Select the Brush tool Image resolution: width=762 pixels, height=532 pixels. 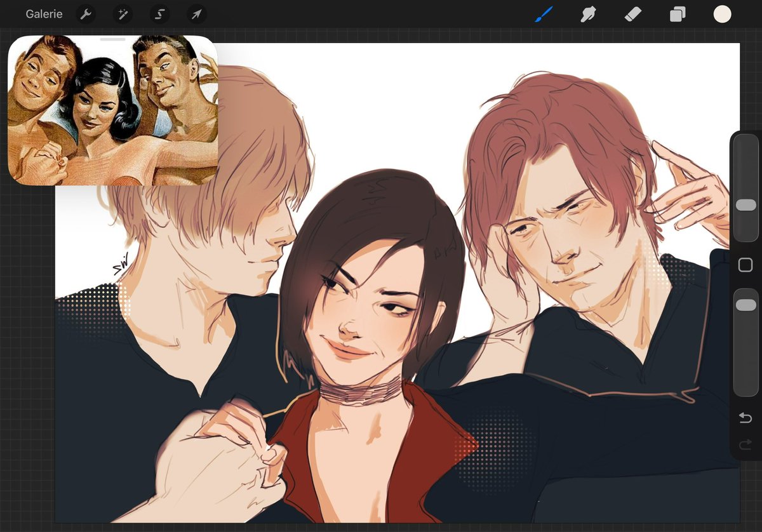pos(544,14)
